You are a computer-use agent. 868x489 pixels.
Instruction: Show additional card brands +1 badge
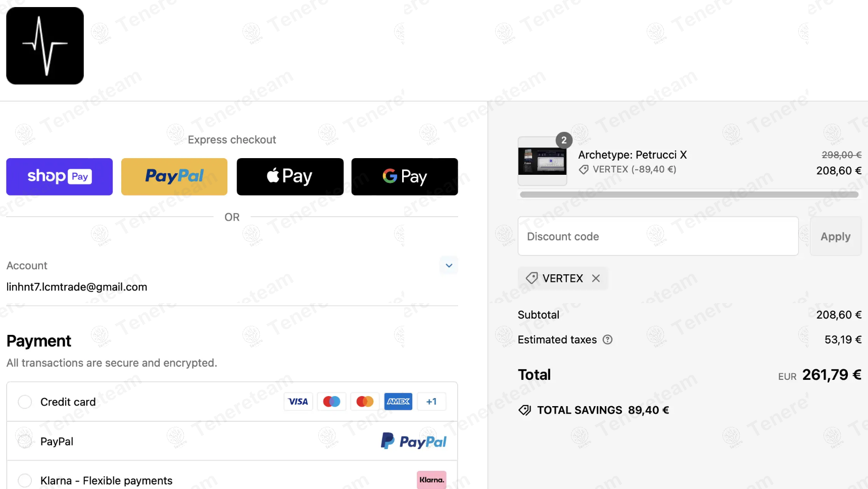click(x=431, y=402)
